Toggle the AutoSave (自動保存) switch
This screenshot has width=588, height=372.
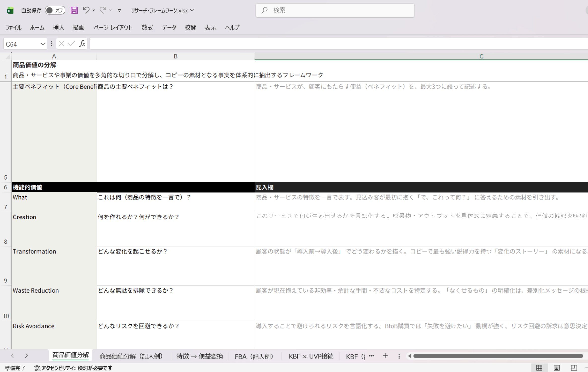pos(55,10)
